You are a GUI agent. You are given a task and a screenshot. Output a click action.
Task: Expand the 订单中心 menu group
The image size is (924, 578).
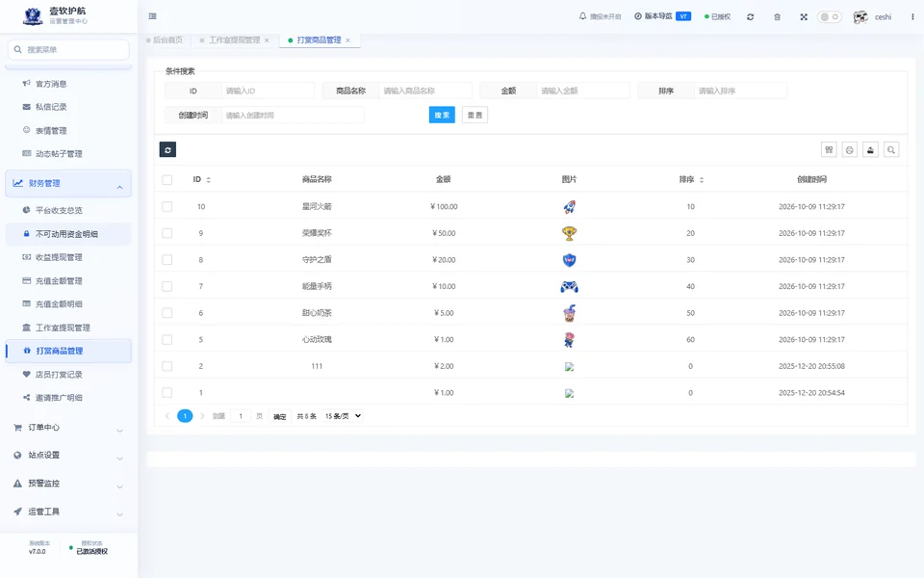[67, 428]
